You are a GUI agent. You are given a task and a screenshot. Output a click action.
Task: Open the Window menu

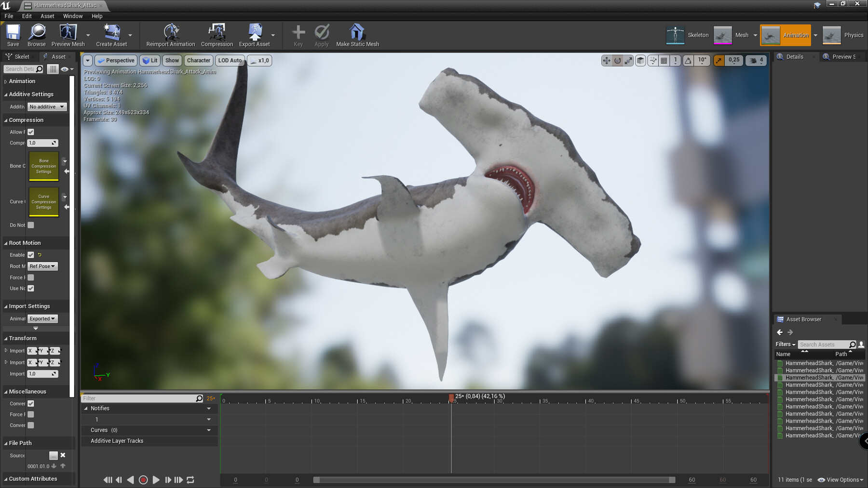pyautogui.click(x=73, y=16)
